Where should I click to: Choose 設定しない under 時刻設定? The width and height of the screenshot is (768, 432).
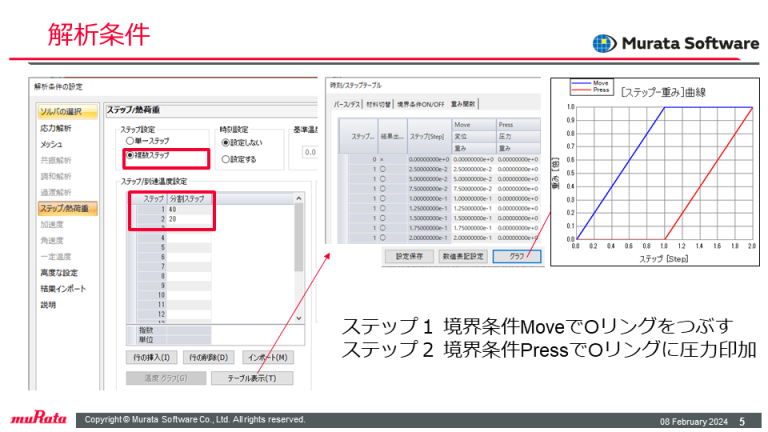[226, 143]
